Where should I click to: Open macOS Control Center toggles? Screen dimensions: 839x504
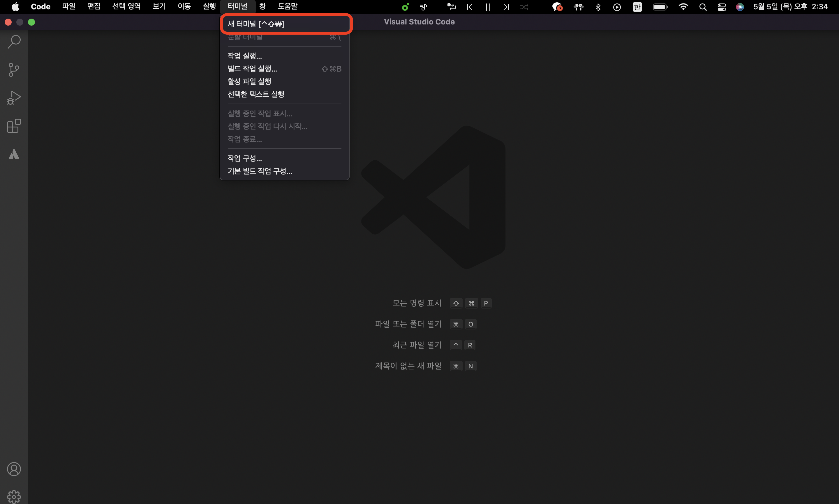click(x=722, y=7)
